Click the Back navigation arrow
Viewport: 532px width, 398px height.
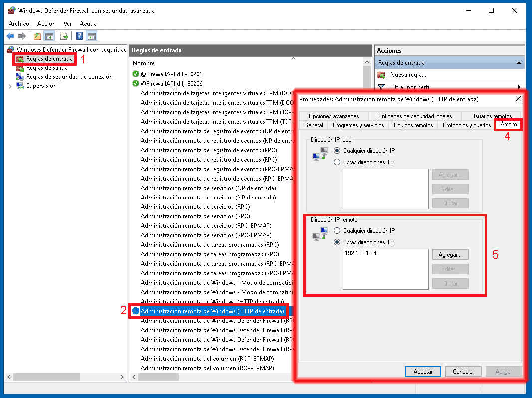[x=10, y=35]
